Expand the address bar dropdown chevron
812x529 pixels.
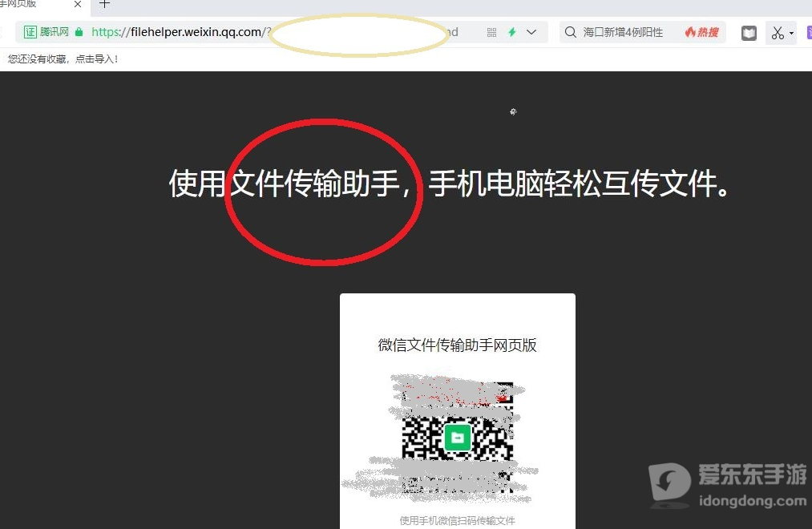click(531, 32)
